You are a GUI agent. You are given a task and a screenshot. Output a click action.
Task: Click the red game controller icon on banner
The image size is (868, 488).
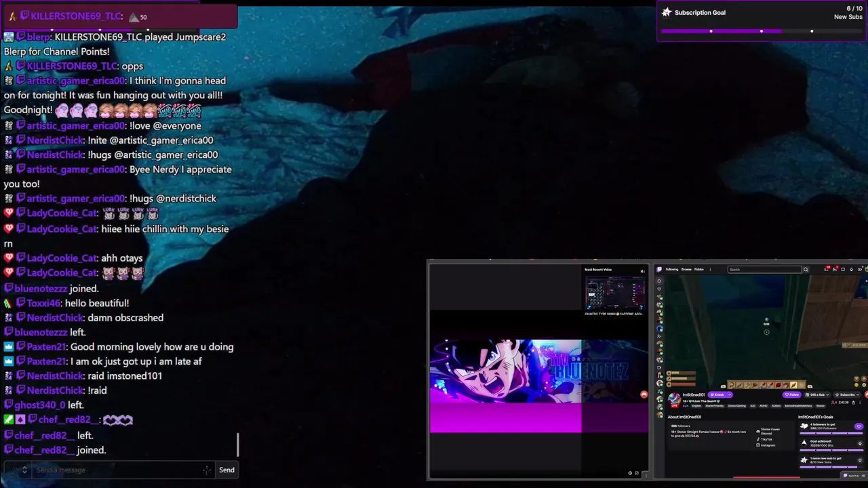(x=644, y=394)
